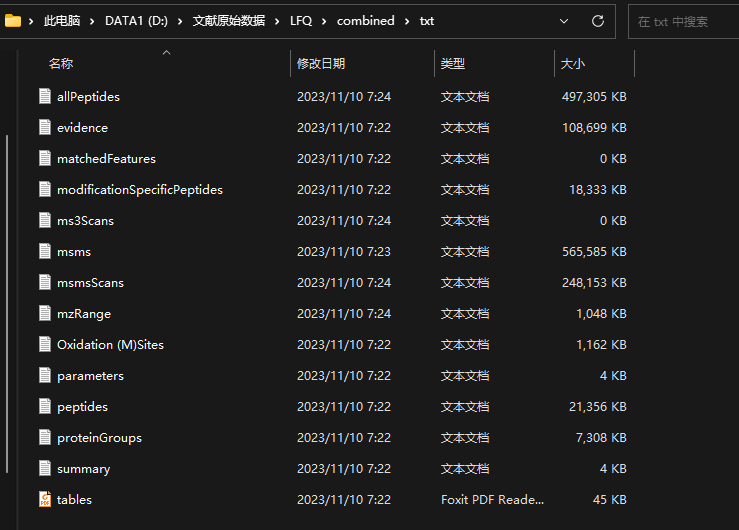Screen dimensions: 739x530
Task: Click the tables PDF file icon
Action: (44, 499)
